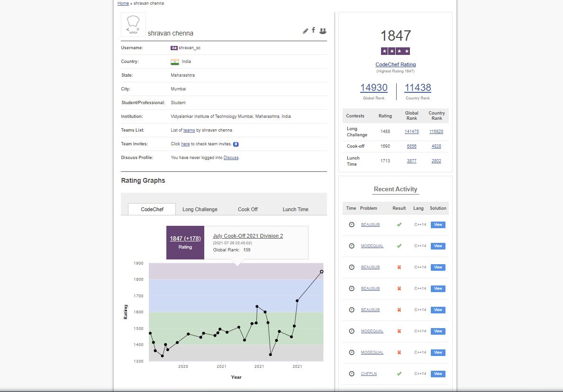Viewport: 563px width, 392px height.
Task: Click the shravan_sc username text
Action: (189, 48)
